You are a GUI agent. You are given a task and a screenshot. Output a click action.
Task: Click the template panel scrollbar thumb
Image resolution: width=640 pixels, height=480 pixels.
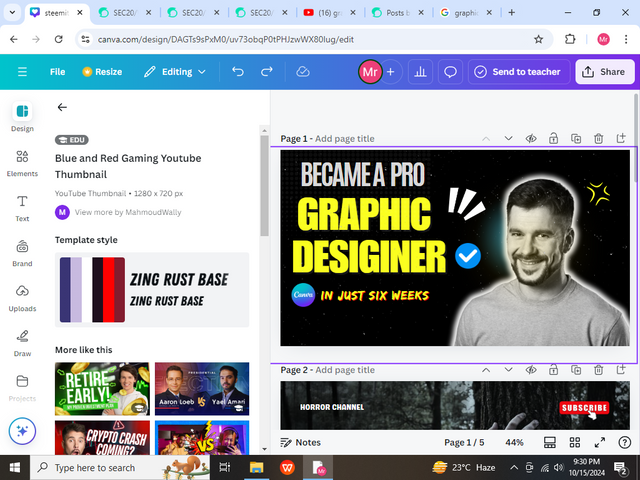click(264, 185)
